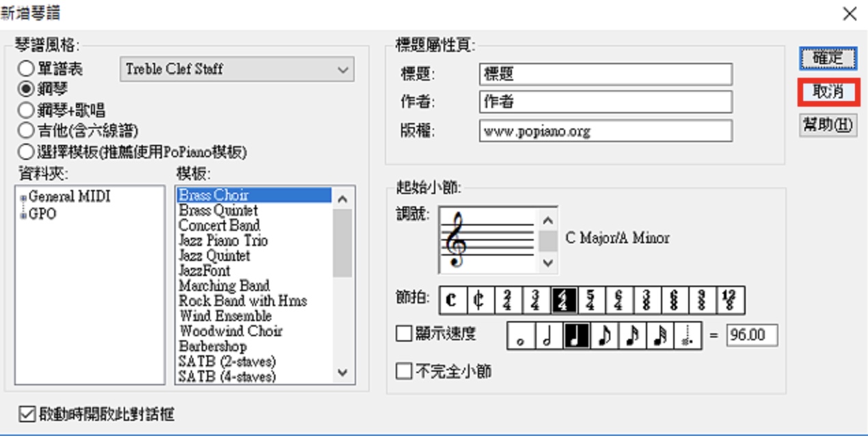Screen dimensions: 868x440
Task: Click the key signature up arrow
Action: [x=547, y=220]
